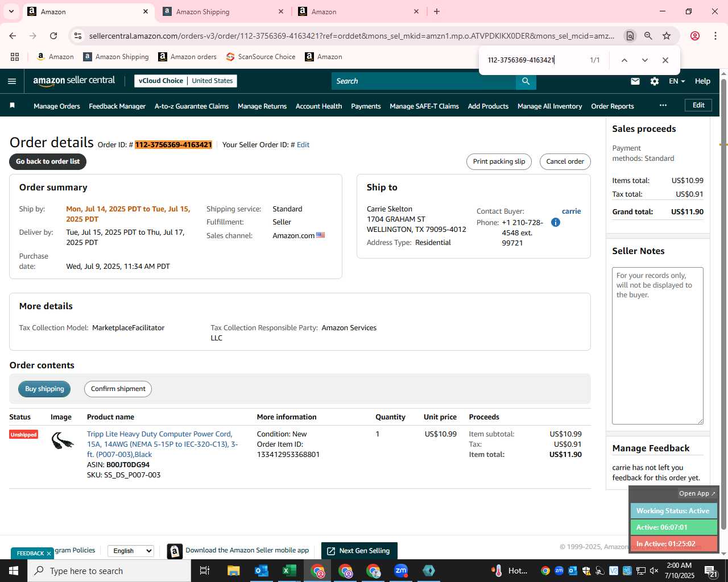
Task: Click Buy shipping button
Action: click(44, 389)
